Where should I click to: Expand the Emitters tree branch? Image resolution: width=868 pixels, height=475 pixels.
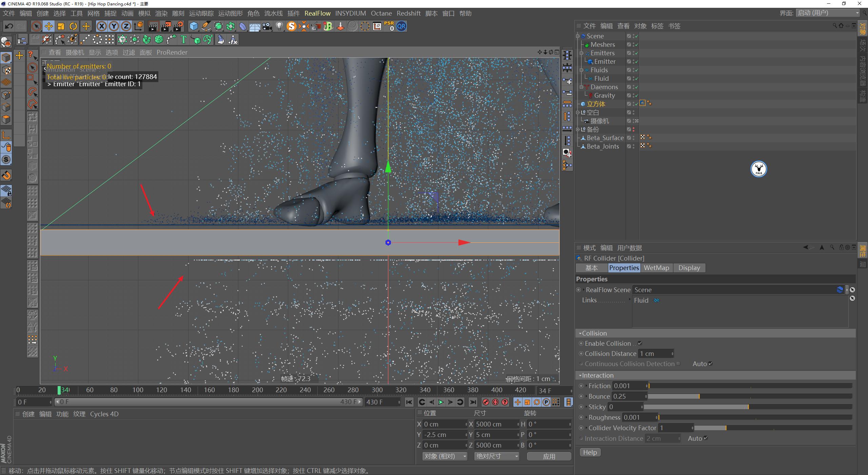[x=581, y=53]
